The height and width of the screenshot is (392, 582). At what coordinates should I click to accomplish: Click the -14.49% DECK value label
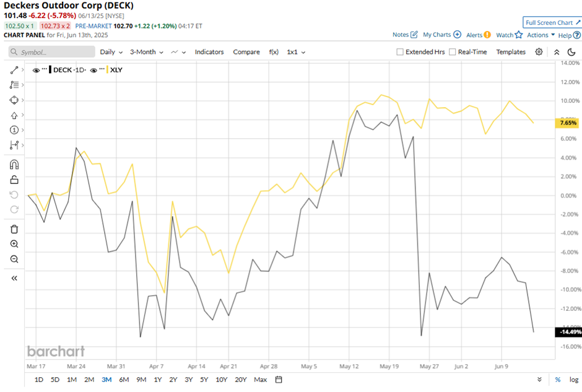[x=568, y=332]
